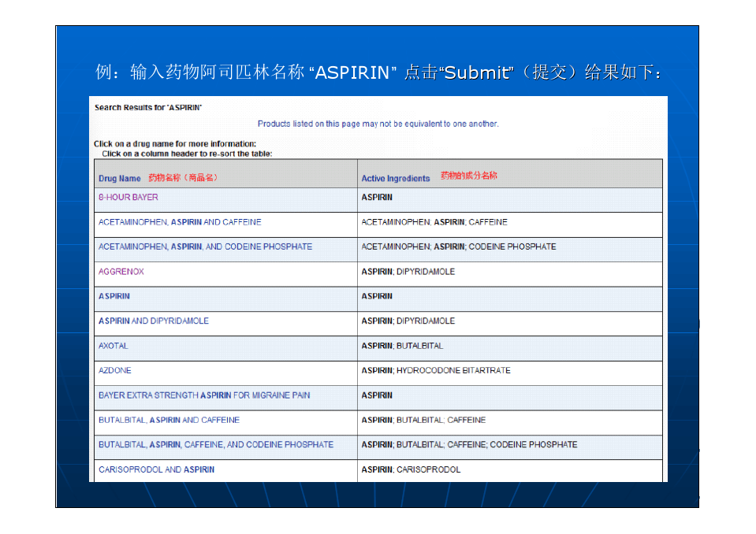The image size is (756, 534).
Task: Sort table by Drug Name column header
Action: [120, 179]
